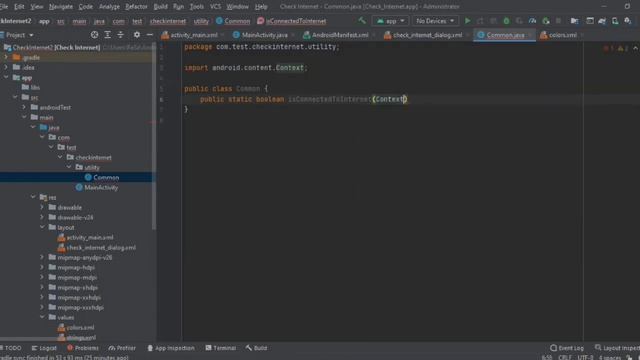Open the Navigate menu

(61, 7)
